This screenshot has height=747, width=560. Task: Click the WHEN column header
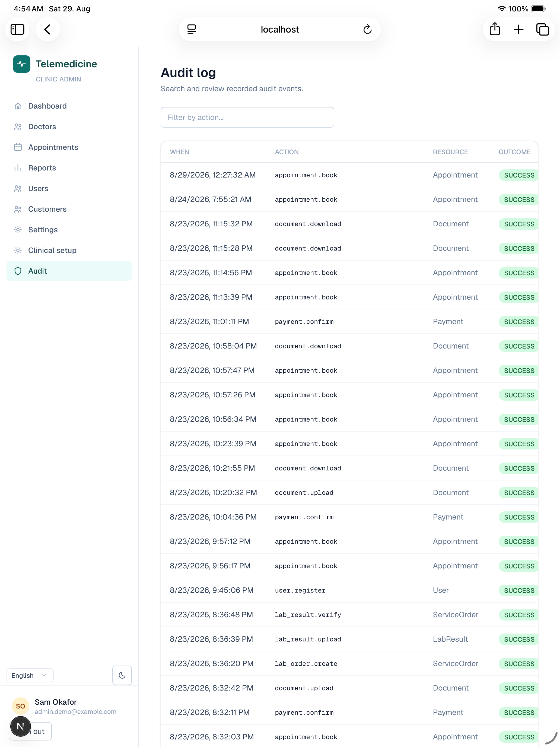tap(179, 152)
